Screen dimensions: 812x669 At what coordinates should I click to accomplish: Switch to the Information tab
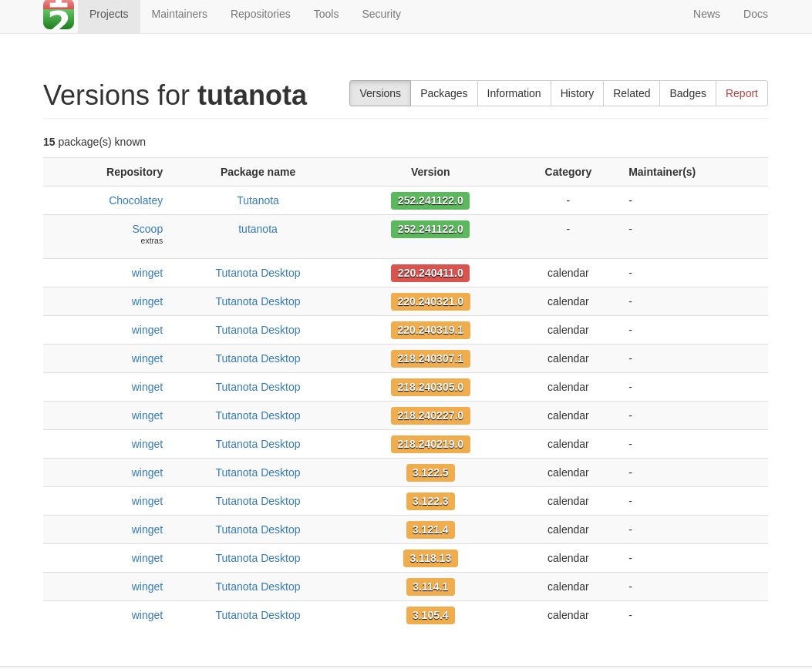[514, 93]
